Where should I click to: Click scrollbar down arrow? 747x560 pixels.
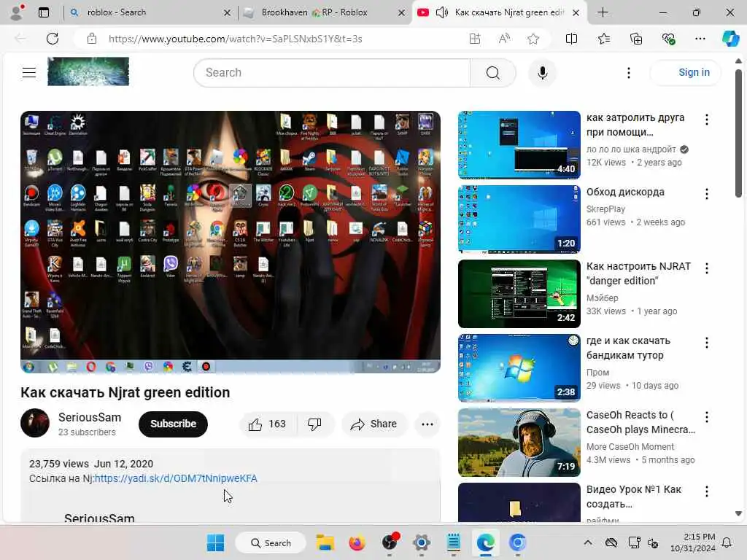[738, 514]
